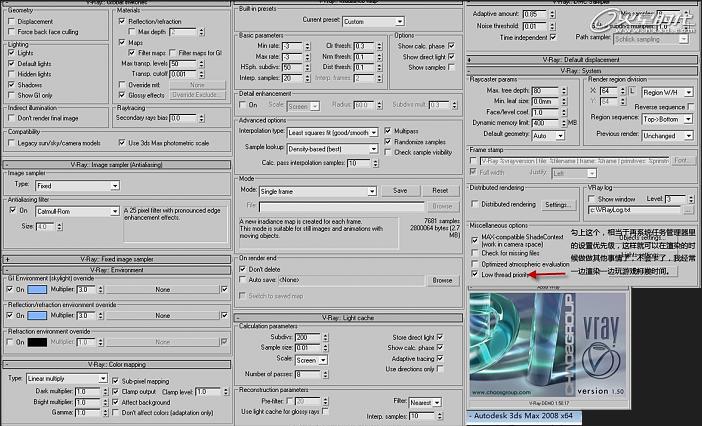Toggle the Shadows checkbox
The width and height of the screenshot is (702, 426).
coord(12,85)
